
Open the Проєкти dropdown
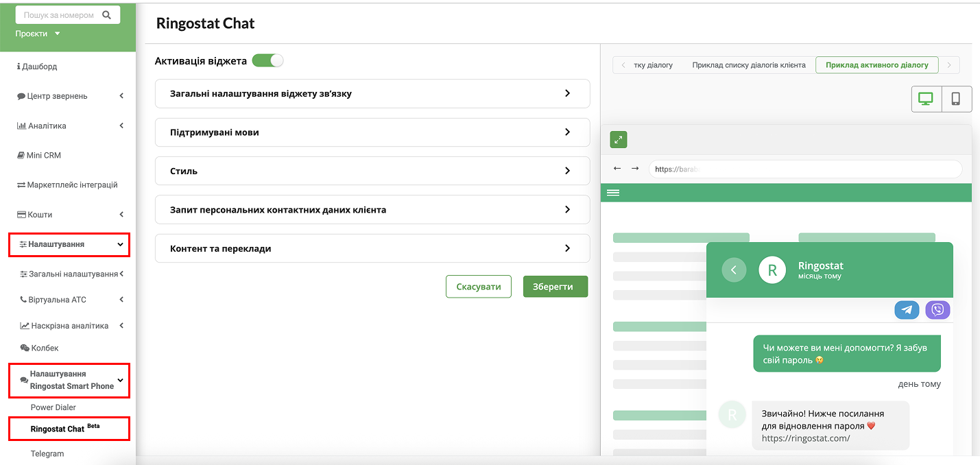click(38, 34)
